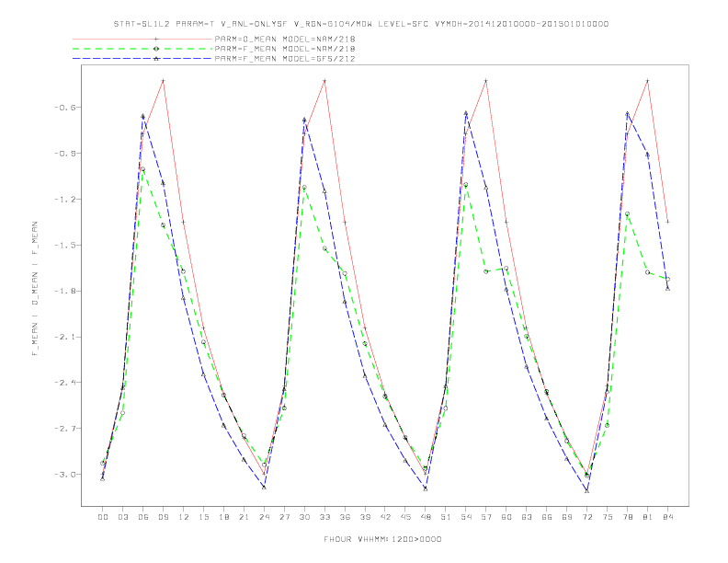Click x-axis forecast hour label 78

point(627,517)
